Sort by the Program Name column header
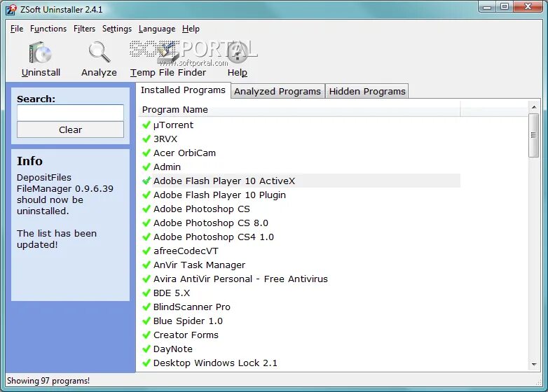The image size is (548, 392). [x=299, y=110]
